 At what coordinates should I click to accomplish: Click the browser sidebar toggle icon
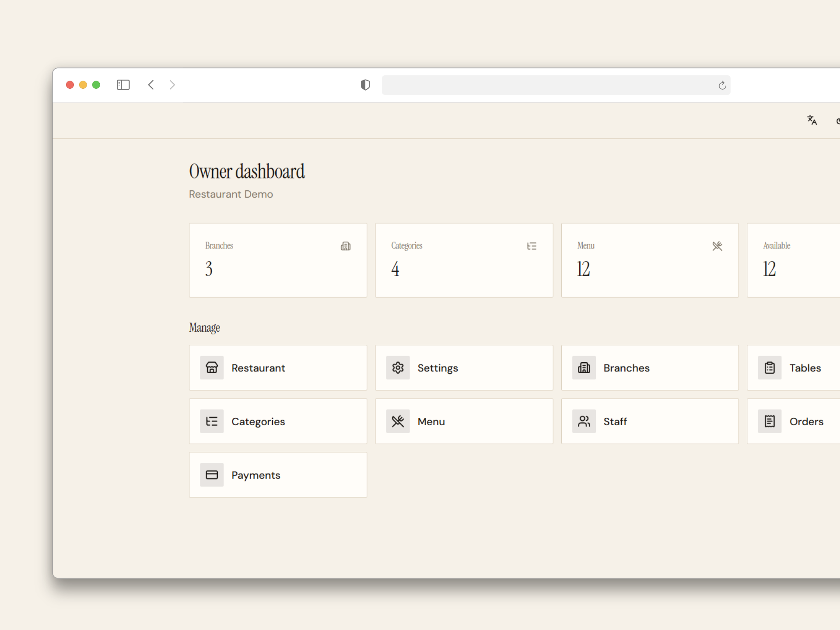pos(123,85)
